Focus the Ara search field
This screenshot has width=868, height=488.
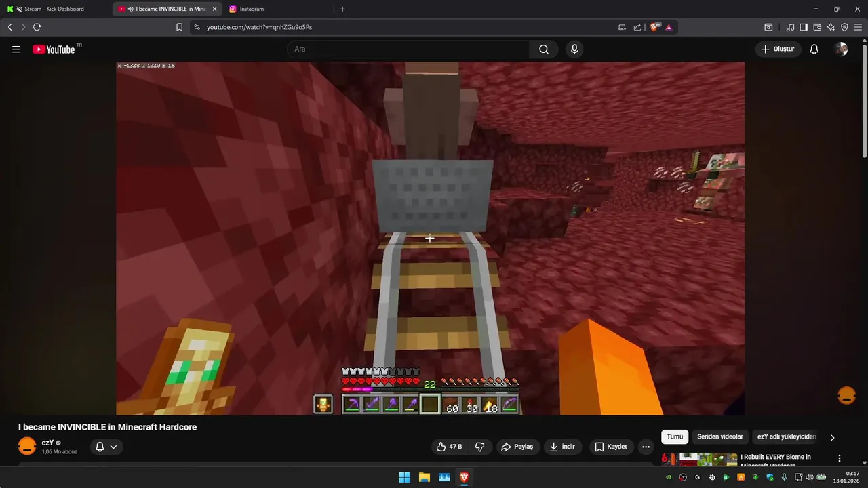(x=408, y=49)
